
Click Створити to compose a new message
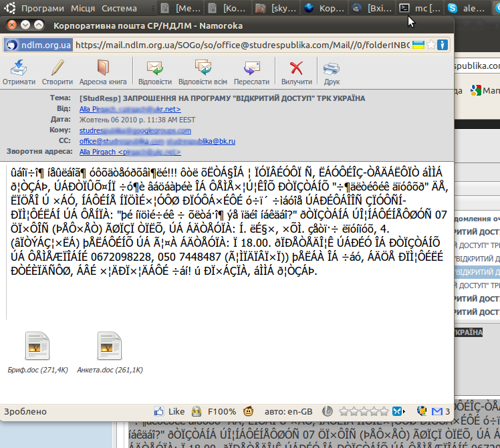(x=57, y=72)
